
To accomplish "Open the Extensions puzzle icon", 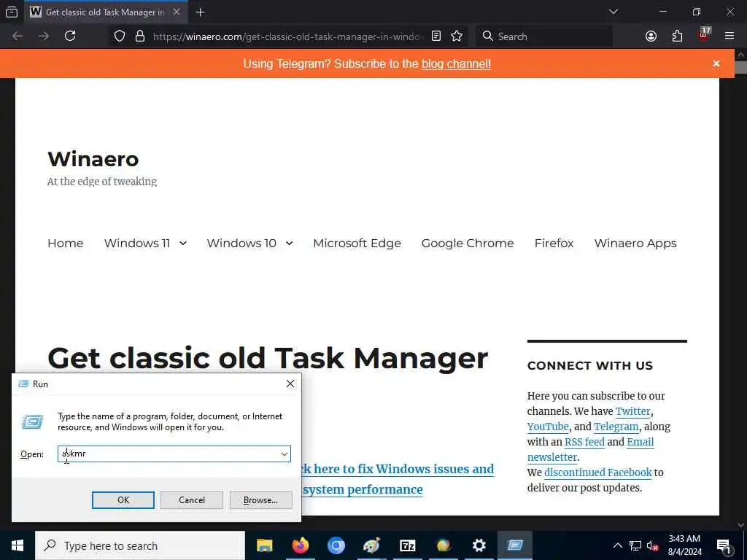I will point(677,36).
